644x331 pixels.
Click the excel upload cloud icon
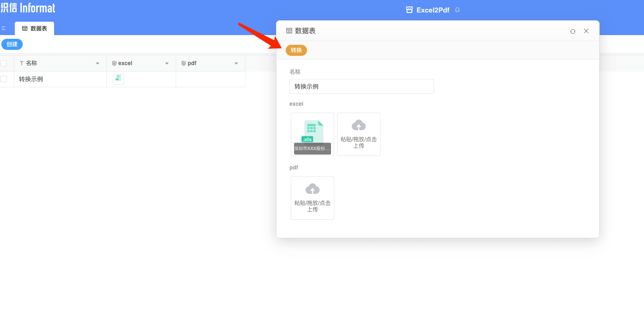pyautogui.click(x=359, y=126)
